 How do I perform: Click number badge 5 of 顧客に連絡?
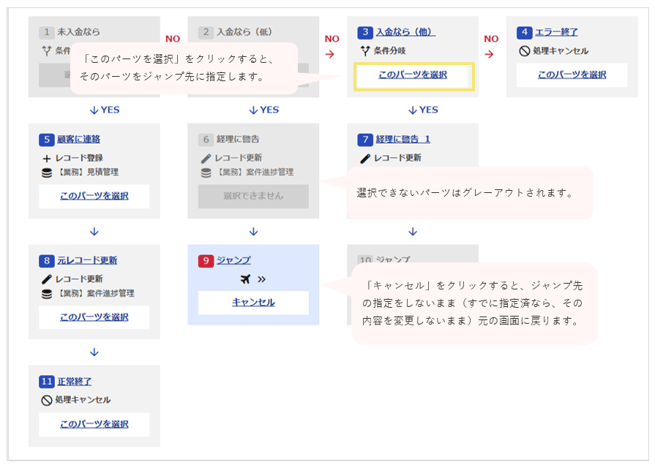(46, 140)
